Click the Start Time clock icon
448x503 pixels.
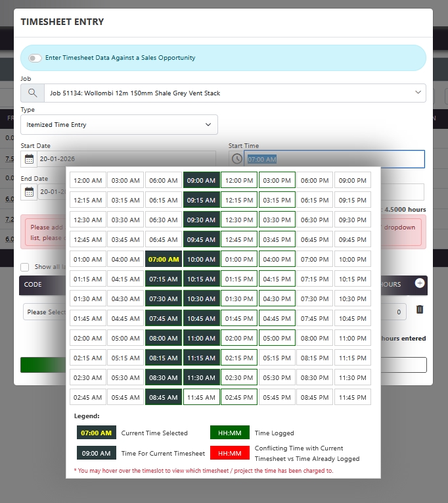(x=236, y=159)
